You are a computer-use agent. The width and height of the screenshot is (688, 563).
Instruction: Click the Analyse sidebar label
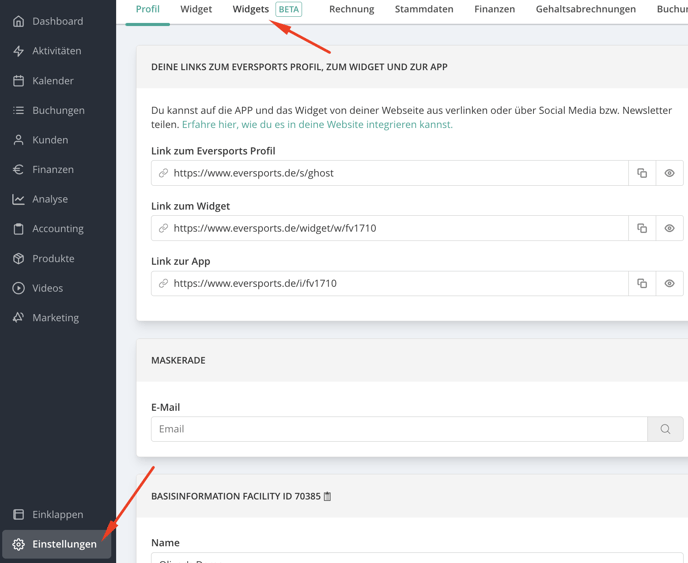[x=50, y=199]
